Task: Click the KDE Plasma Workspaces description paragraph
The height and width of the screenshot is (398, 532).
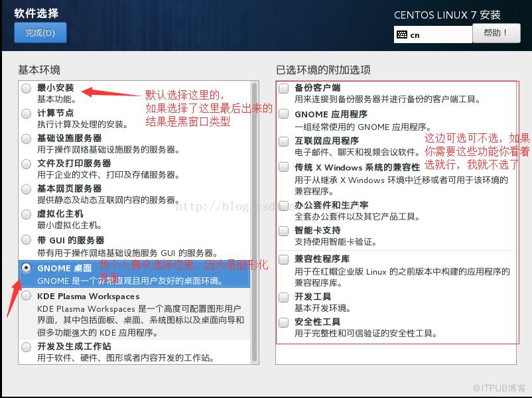Action: [141, 320]
